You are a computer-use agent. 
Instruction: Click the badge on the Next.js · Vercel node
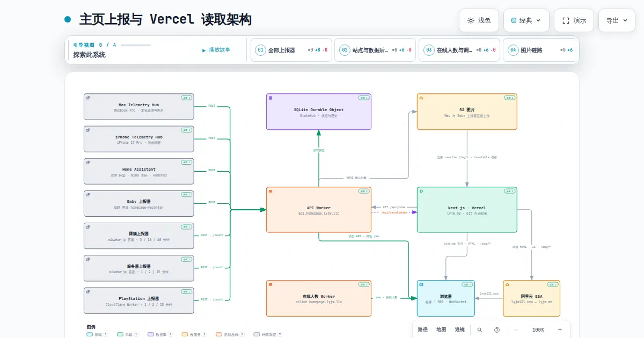(509, 191)
